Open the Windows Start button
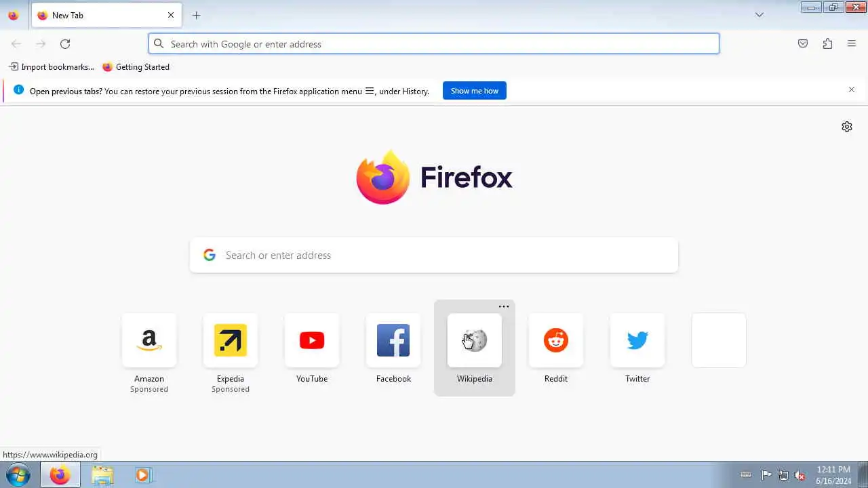Image resolution: width=868 pixels, height=488 pixels. pyautogui.click(x=18, y=475)
